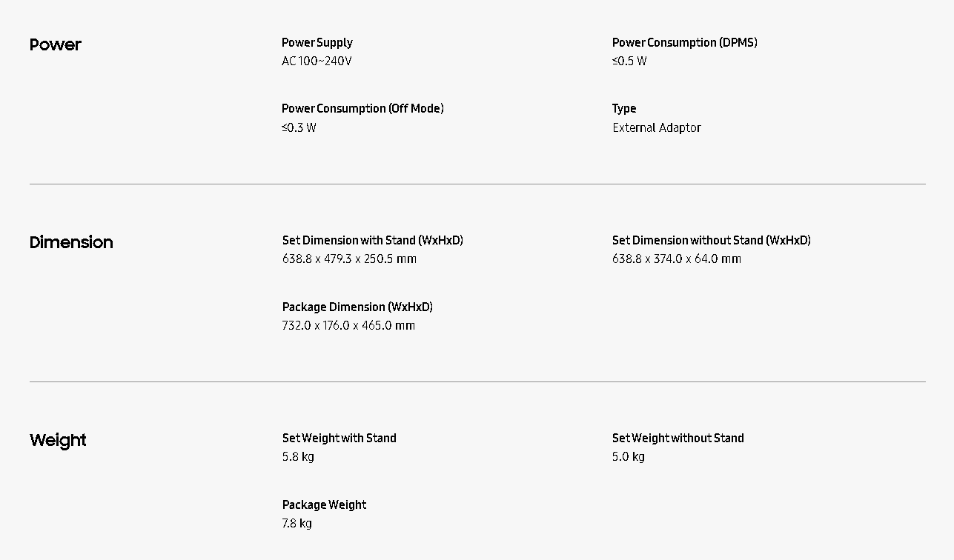Image resolution: width=954 pixels, height=560 pixels.
Task: Select the 638.8 x 479.3 x 250.5 mm value
Action: tap(349, 259)
